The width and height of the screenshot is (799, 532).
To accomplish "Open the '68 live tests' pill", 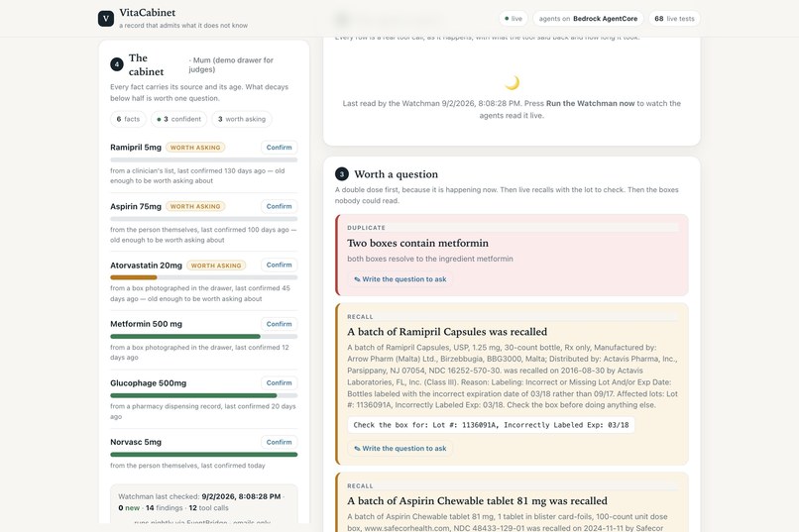I will (674, 18).
